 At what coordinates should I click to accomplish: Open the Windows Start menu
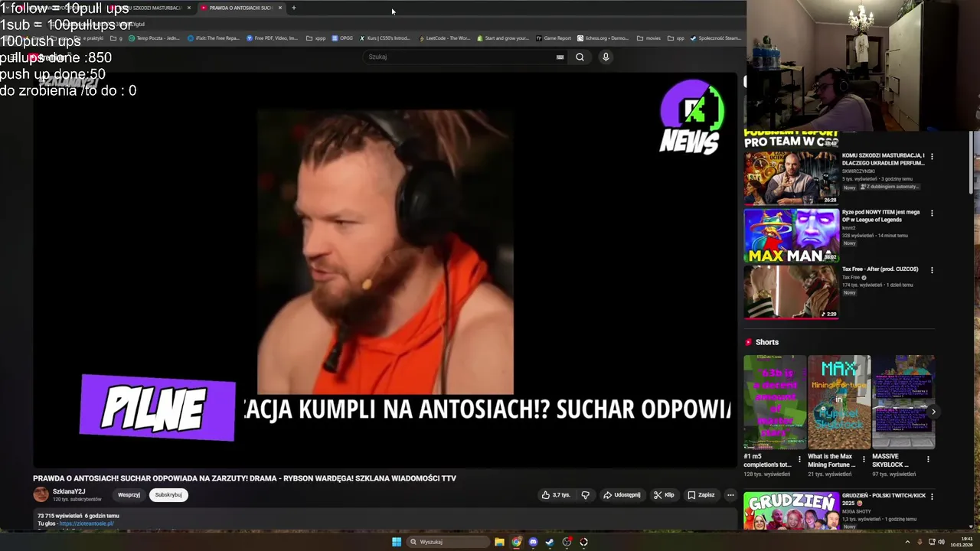point(397,542)
